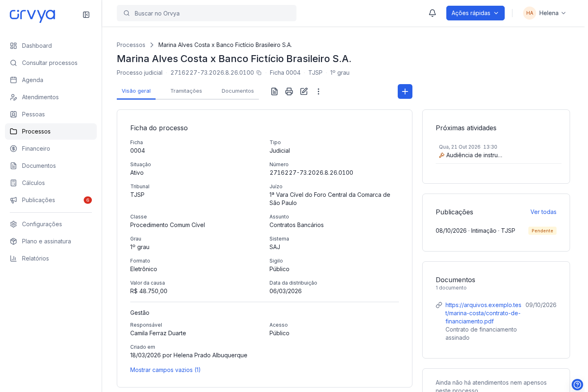Screen dimensions: 588x392
Task: Open the 08/10/2026 Intimação TJSP publication
Action: click(475, 231)
